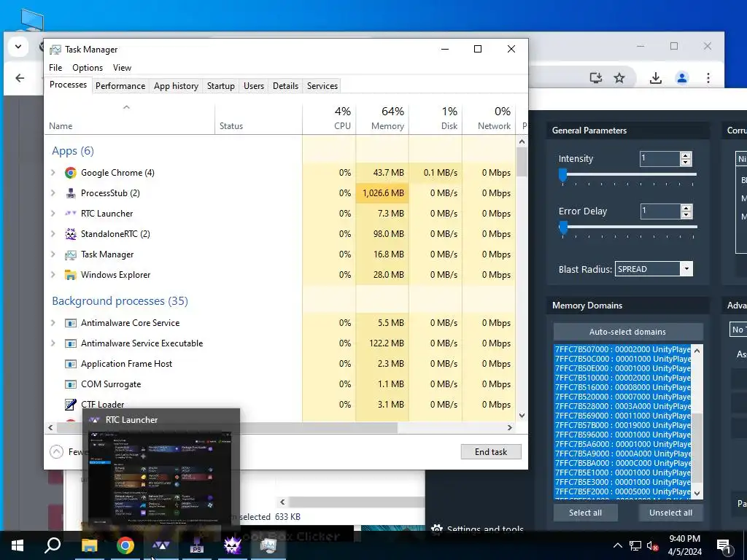Switch to the Users tab
747x560 pixels.
click(x=253, y=86)
